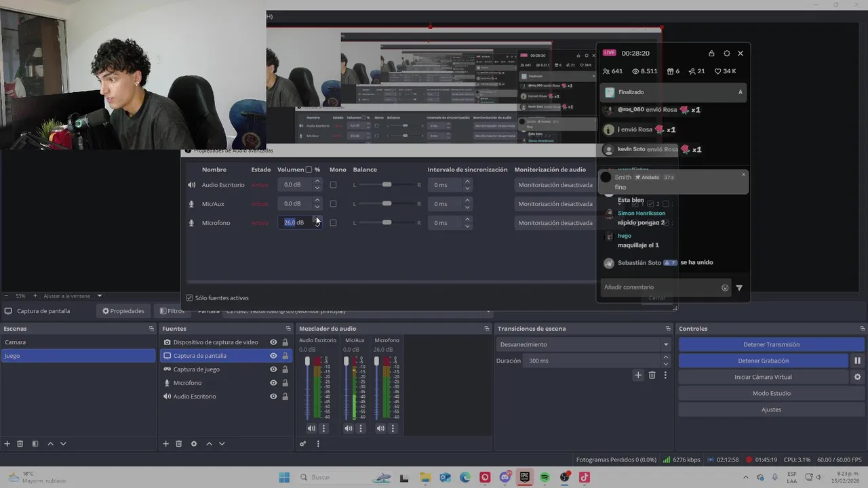This screenshot has width=868, height=488.
Task: Open audio mixer menu dots at panel bottom
Action: (318, 444)
